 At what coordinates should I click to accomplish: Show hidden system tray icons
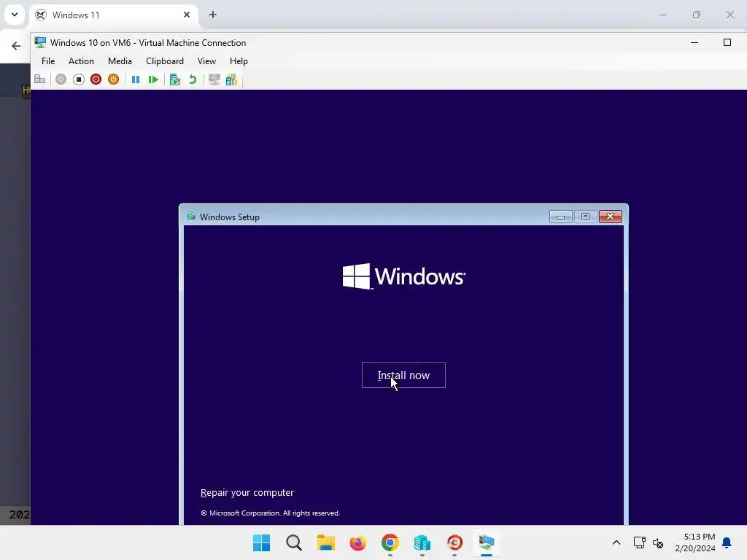616,542
